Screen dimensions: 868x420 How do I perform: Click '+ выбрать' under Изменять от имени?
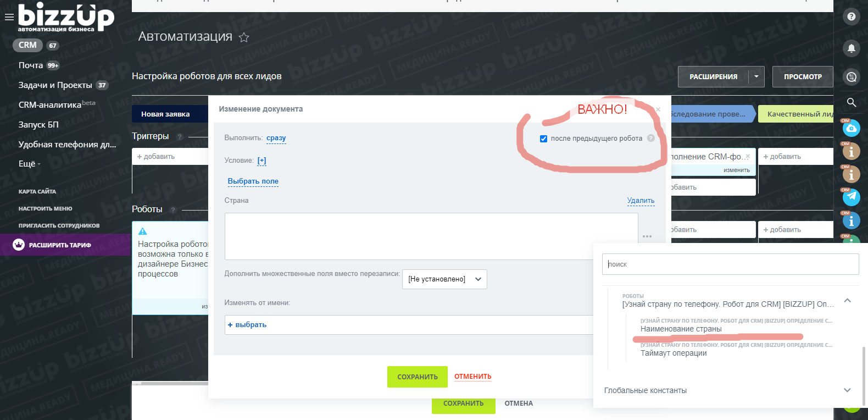(x=247, y=325)
